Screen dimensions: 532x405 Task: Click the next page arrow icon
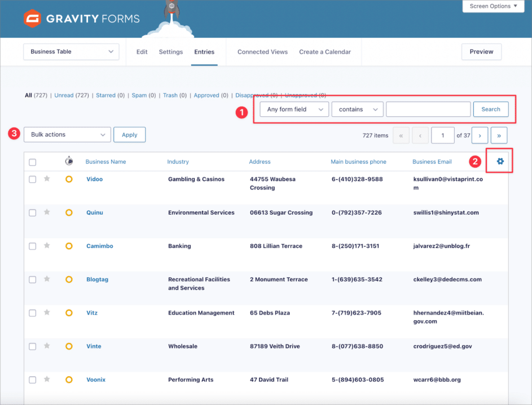[480, 135]
